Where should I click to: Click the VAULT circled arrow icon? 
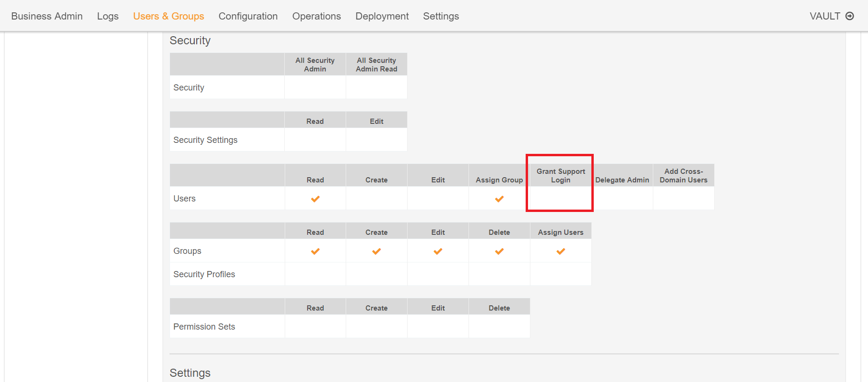(849, 16)
